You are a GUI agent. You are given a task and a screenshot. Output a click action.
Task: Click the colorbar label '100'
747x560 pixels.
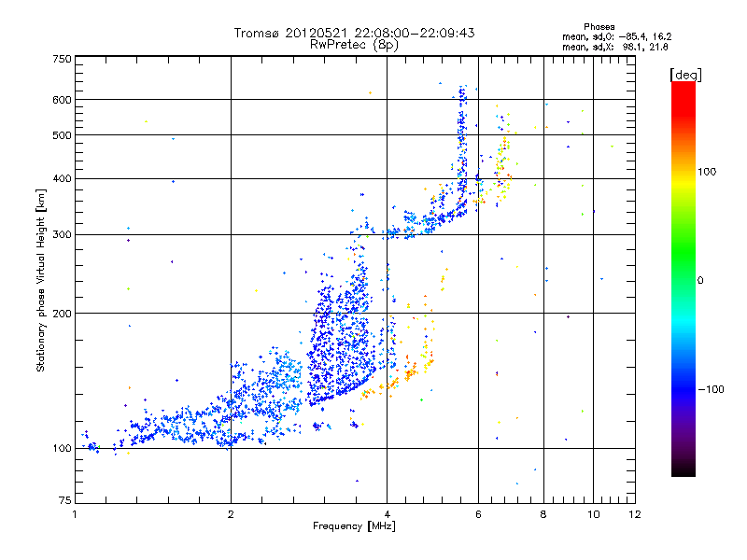tap(707, 172)
